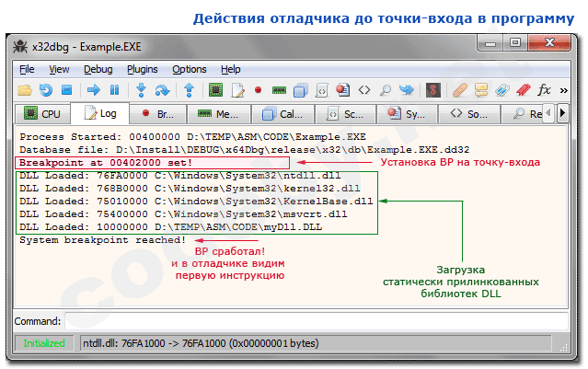Screen dimensions: 588x369
Task: Switch to the So... (Source) tab
Action: (x=469, y=113)
